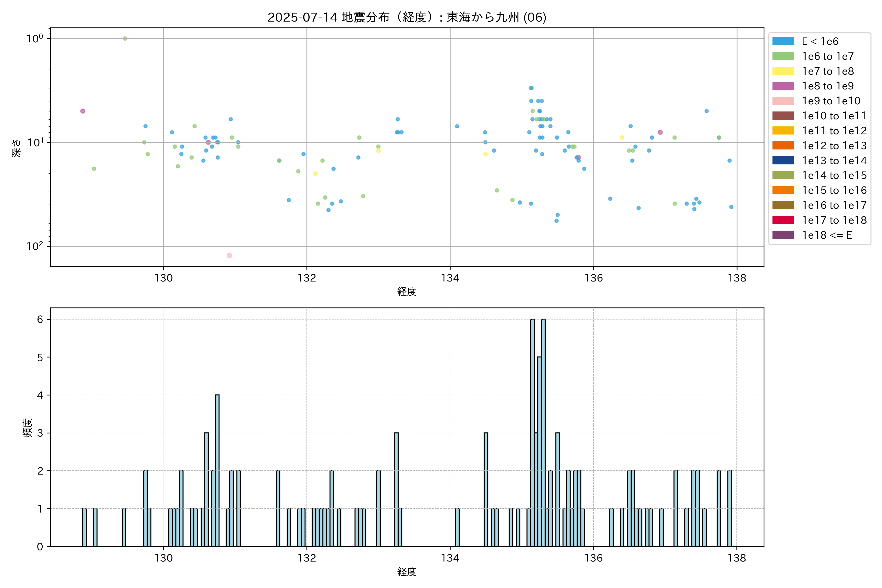Click the '深さ' y-axis label
This screenshot has height=588, width=882.
[16, 148]
